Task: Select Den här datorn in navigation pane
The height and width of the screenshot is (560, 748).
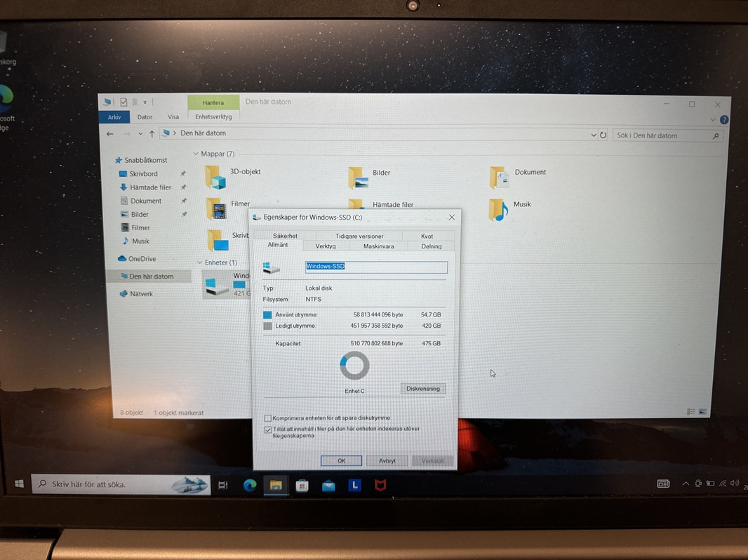Action: [147, 276]
